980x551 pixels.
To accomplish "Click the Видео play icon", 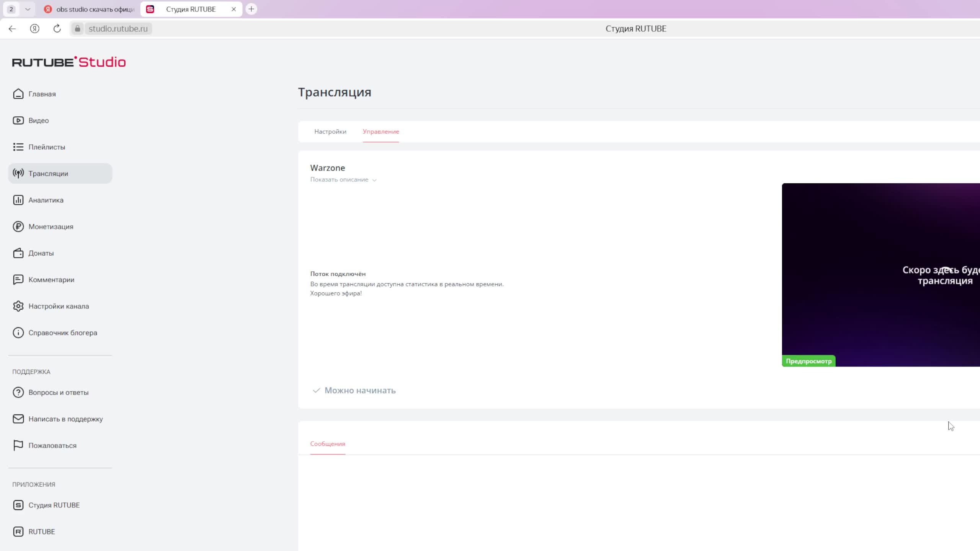I will point(18,121).
